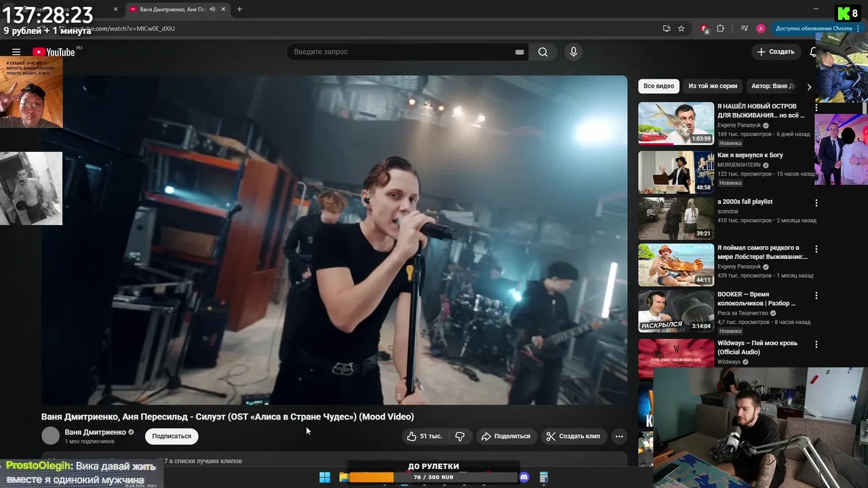The image size is (868, 488).
Task: Close the Ваня Дмитриенко video tab
Action: [223, 9]
